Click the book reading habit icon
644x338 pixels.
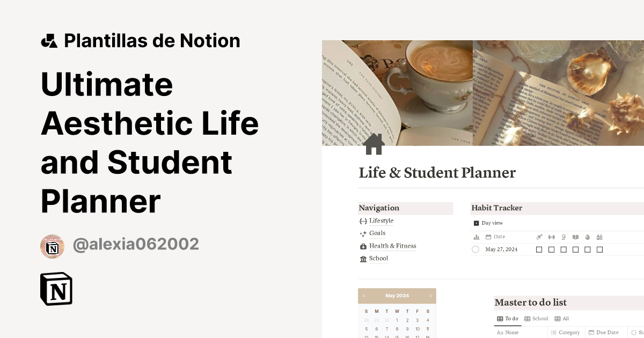click(576, 237)
